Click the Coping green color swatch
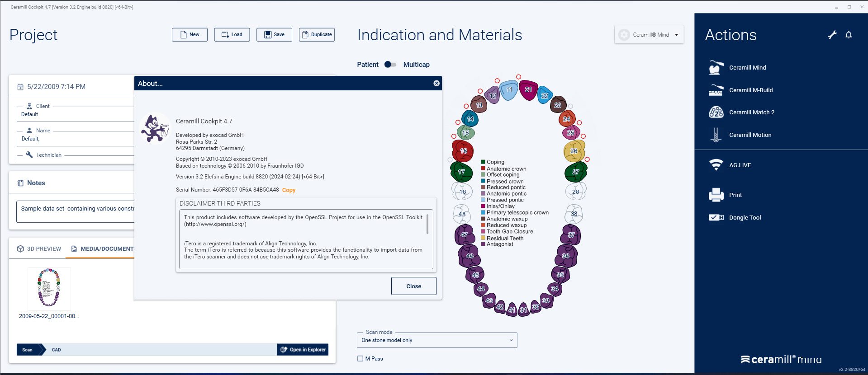Screen dimensions: 868x375 tap(483, 162)
